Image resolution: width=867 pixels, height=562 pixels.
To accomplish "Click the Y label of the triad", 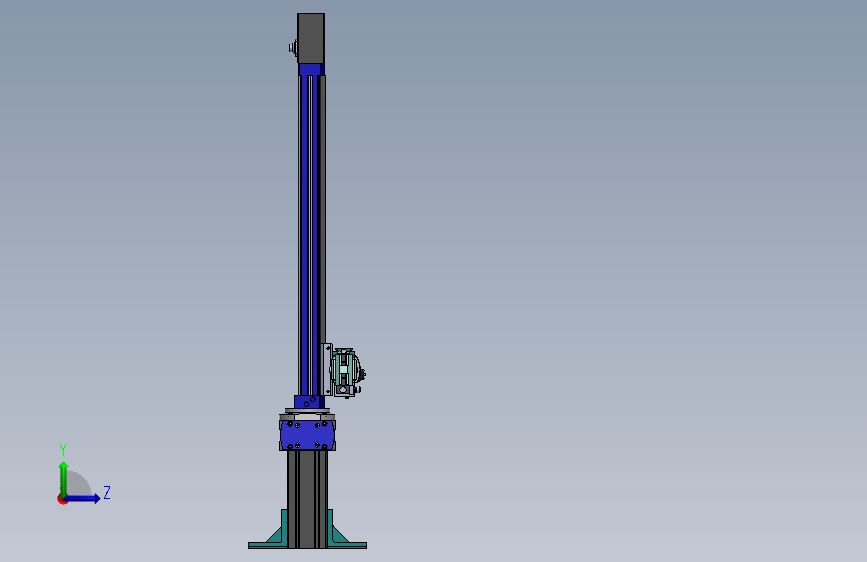I will 63,450.
